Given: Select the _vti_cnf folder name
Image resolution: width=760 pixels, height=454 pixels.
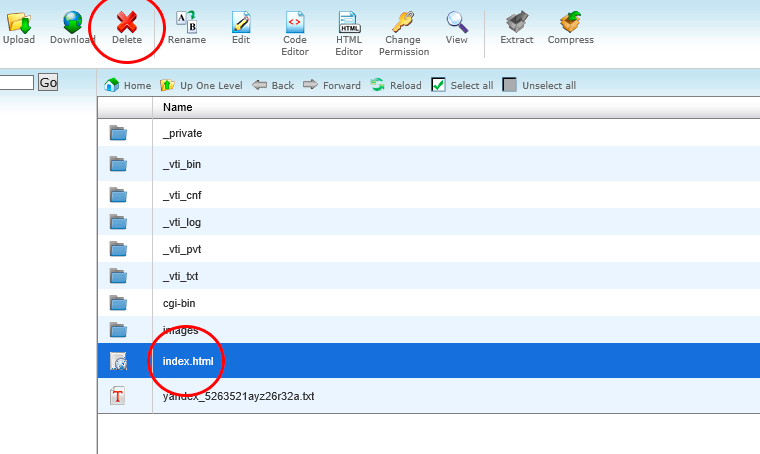Looking at the screenshot, I should (182, 195).
